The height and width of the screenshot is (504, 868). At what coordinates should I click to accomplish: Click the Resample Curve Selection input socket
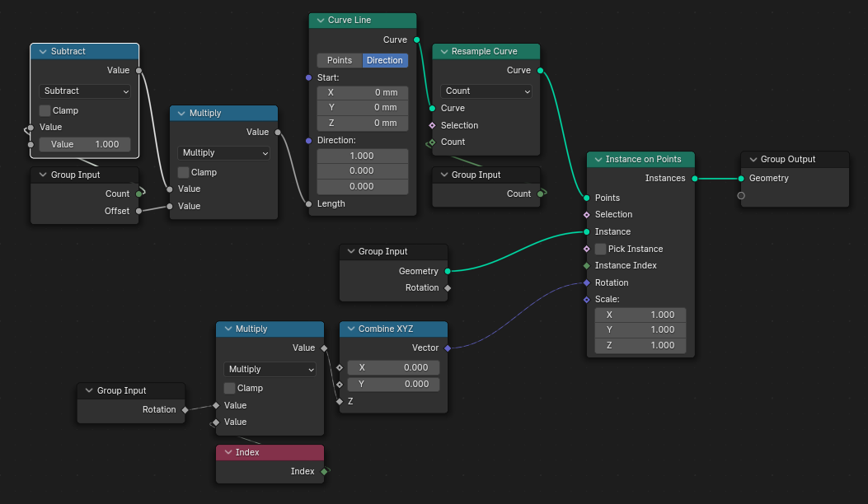(432, 125)
